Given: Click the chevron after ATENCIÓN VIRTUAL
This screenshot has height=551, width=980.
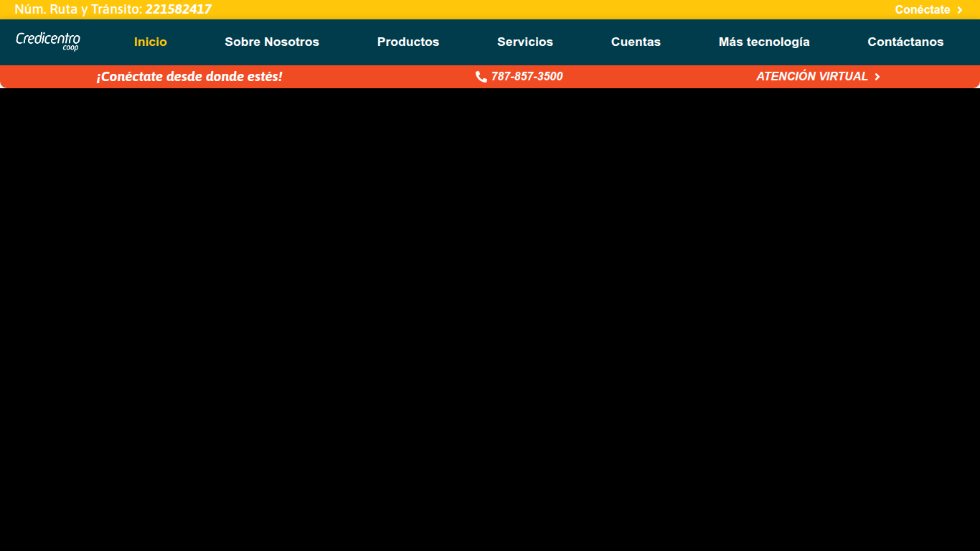Looking at the screenshot, I should point(877,77).
